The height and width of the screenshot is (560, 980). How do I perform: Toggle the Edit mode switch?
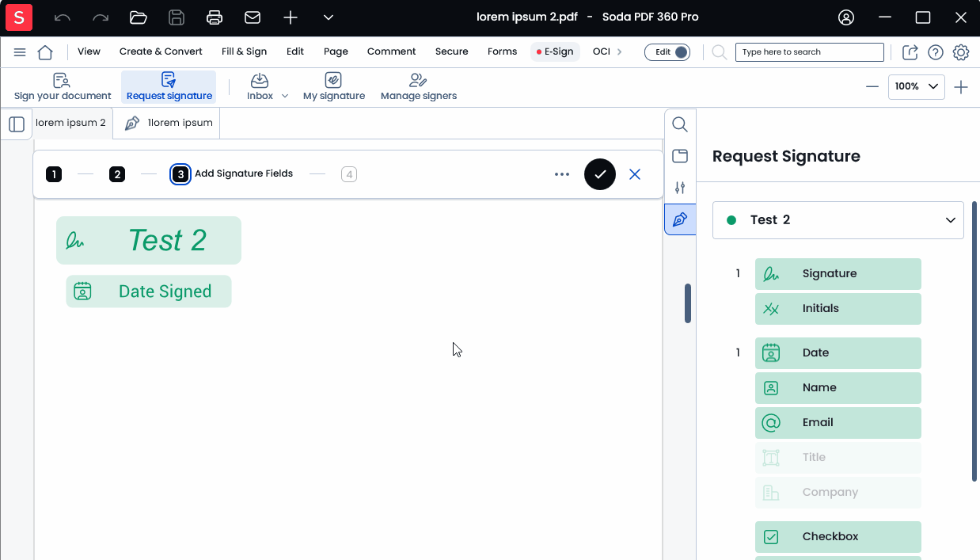pyautogui.click(x=667, y=52)
